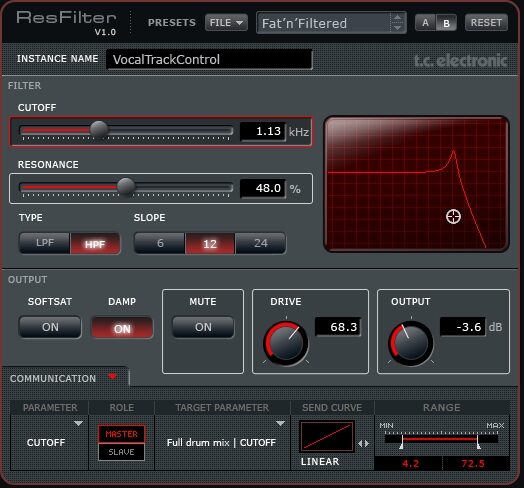The image size is (524, 488).
Task: Click the output value -3.6 field
Action: [463, 327]
